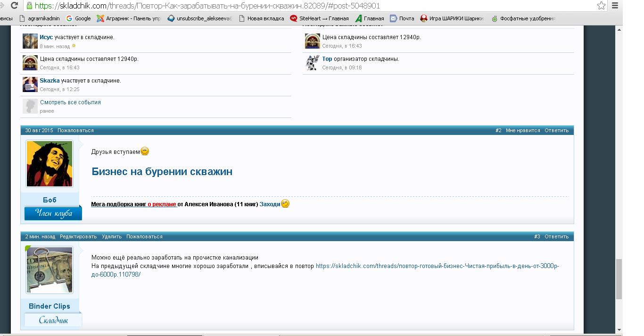Open the Игра ШАРИКИ bookmark
644x336 pixels.
[x=452, y=18]
